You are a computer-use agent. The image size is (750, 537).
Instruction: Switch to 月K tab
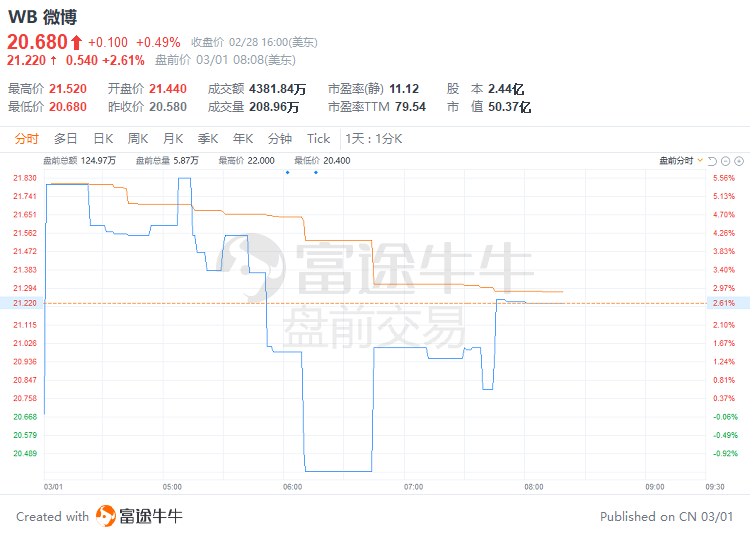(x=173, y=139)
